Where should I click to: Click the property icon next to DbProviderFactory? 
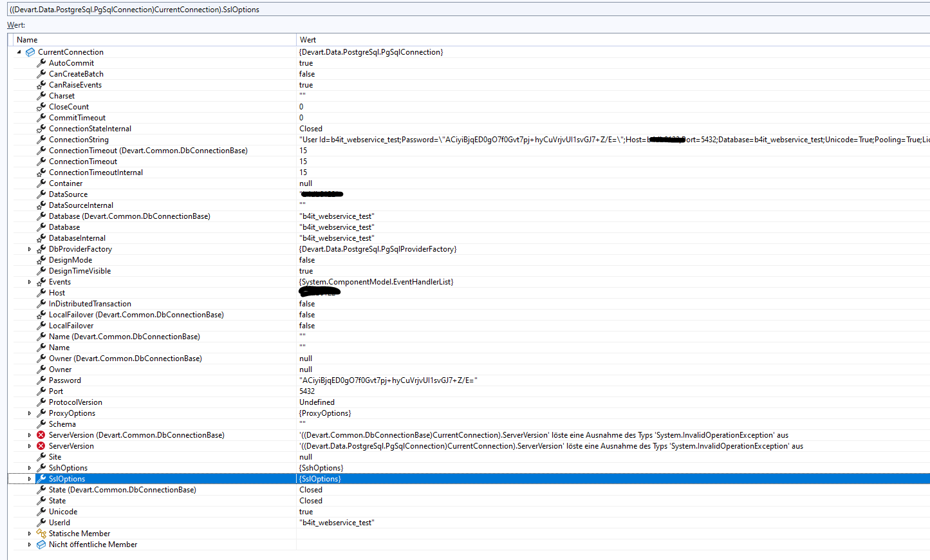[x=41, y=249]
